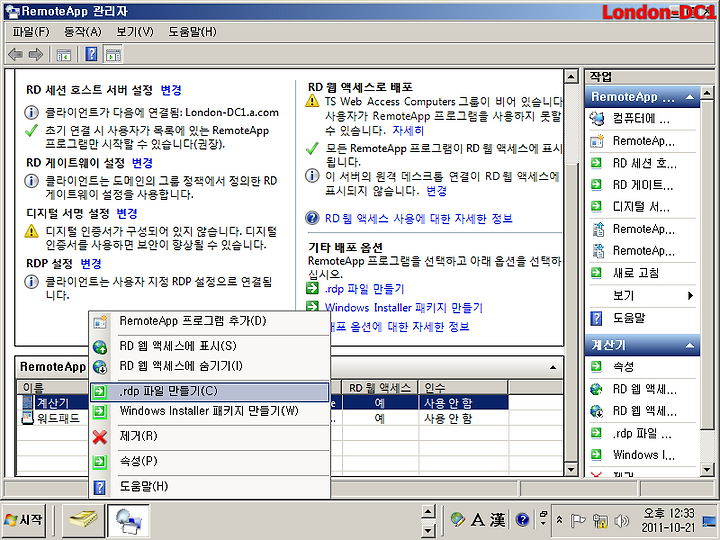
Task: Open the 파일(F) menu
Action: tap(31, 32)
